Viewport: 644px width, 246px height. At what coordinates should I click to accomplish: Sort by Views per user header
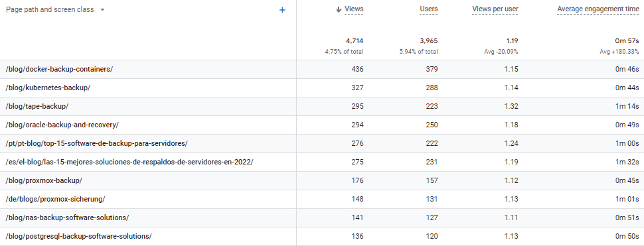point(495,9)
